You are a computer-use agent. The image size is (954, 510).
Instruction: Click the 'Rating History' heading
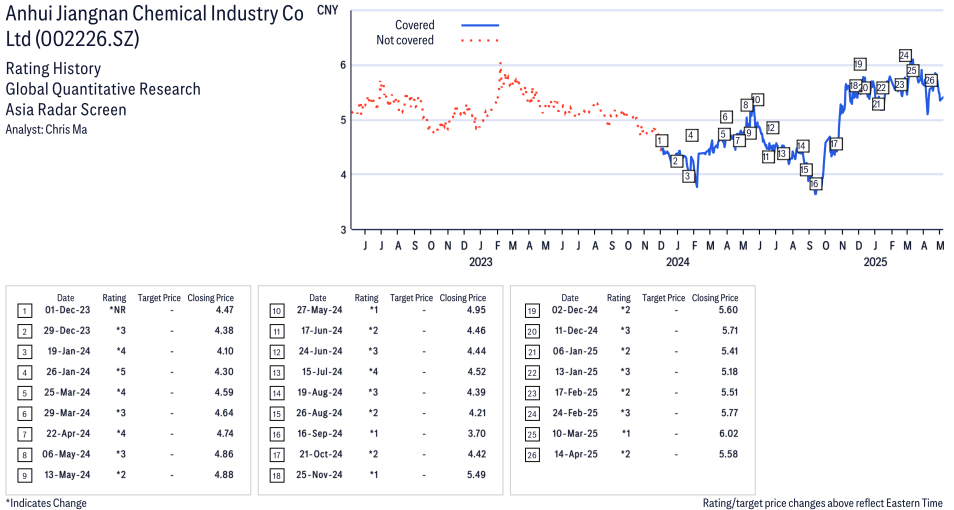tap(53, 68)
